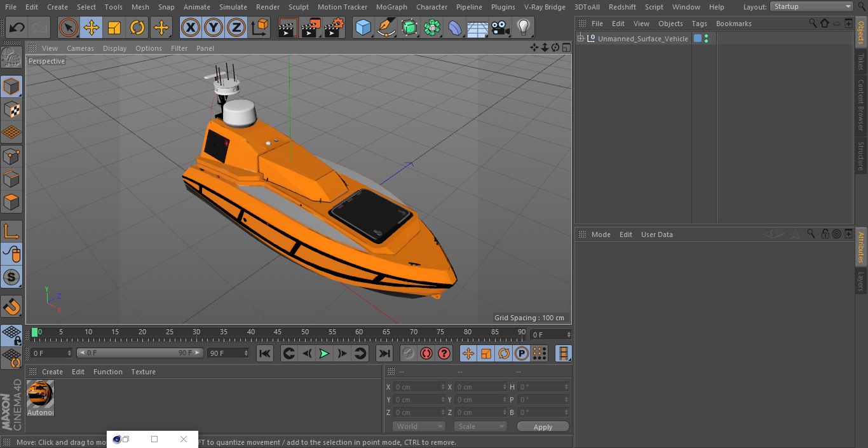Toggle the Snap S icon

(11, 277)
